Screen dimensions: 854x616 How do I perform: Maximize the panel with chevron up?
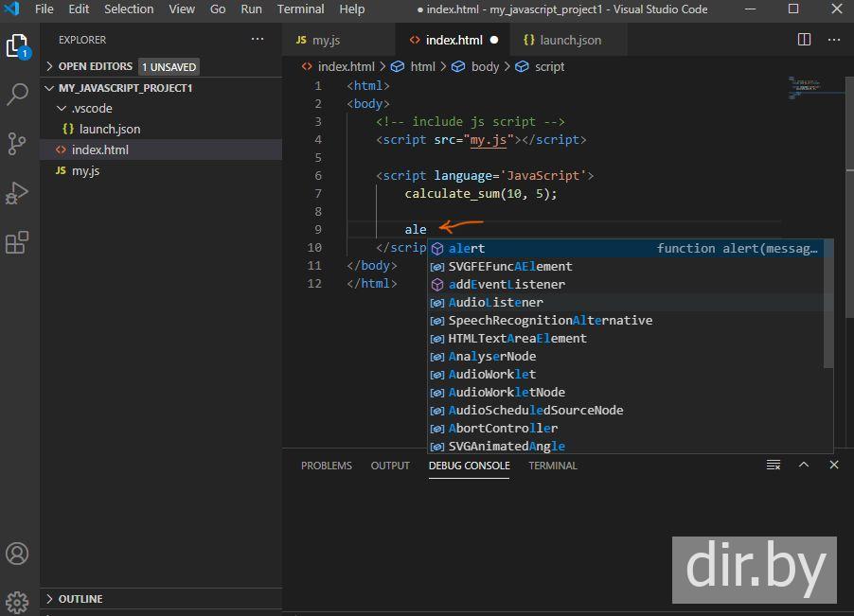click(x=804, y=466)
